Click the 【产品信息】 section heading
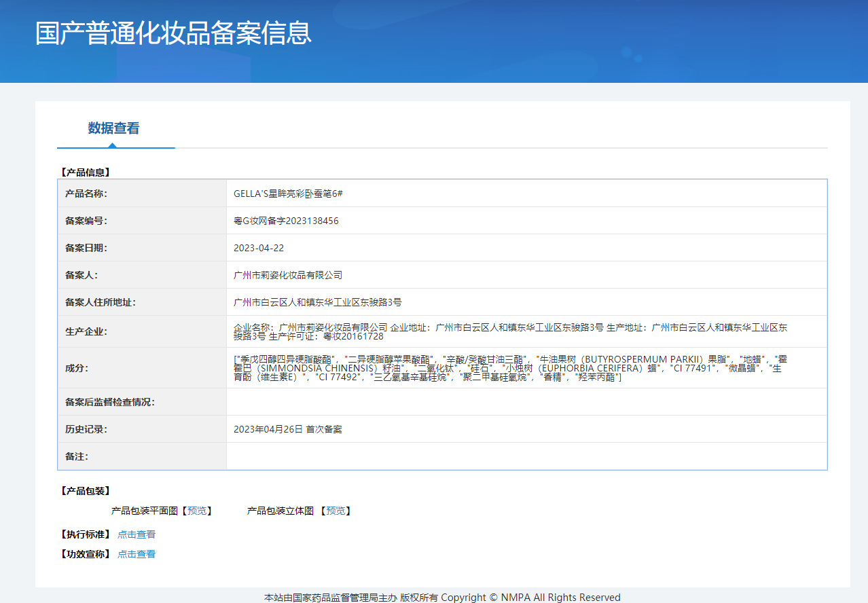The height and width of the screenshot is (603, 868). tap(85, 172)
